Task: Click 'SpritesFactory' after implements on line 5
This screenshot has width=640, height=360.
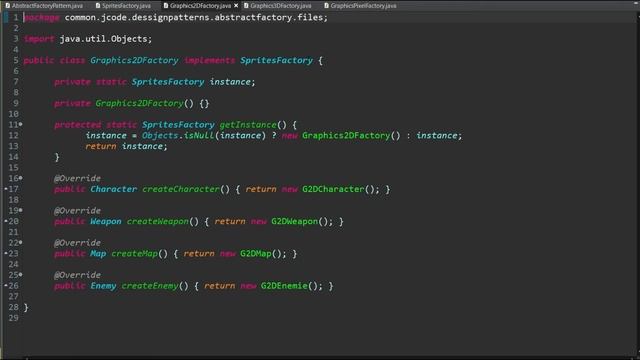Action: click(276, 60)
